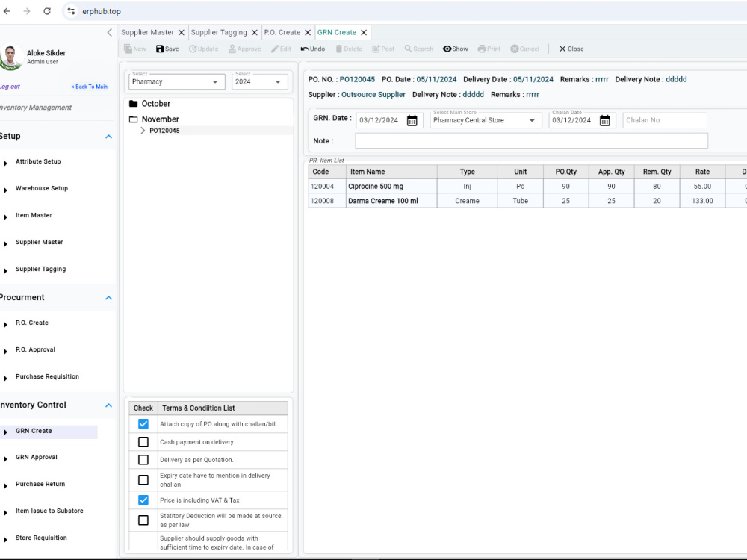Click the Save toolbar icon
Screen dimensions: 747x560
point(160,49)
